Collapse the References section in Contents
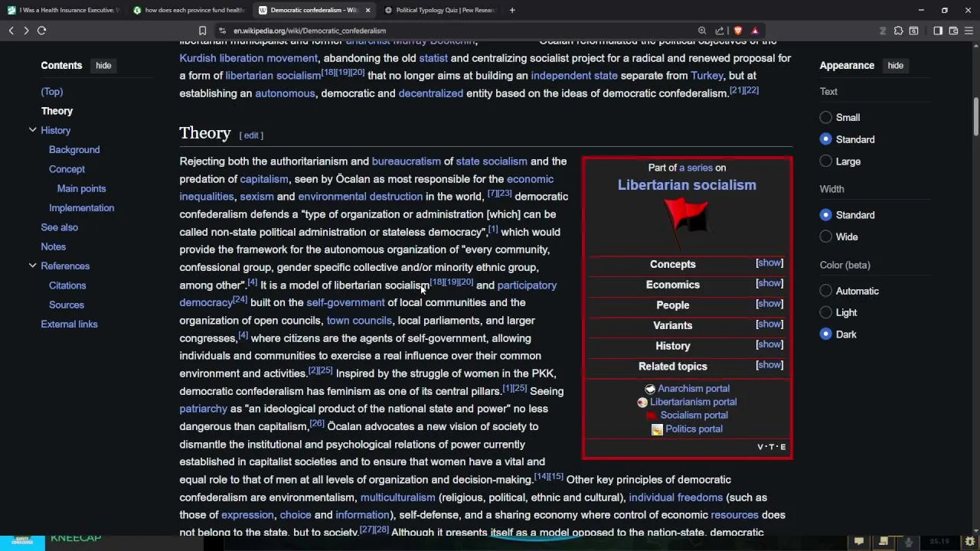Screen dimensions: 980x551 tap(32, 266)
